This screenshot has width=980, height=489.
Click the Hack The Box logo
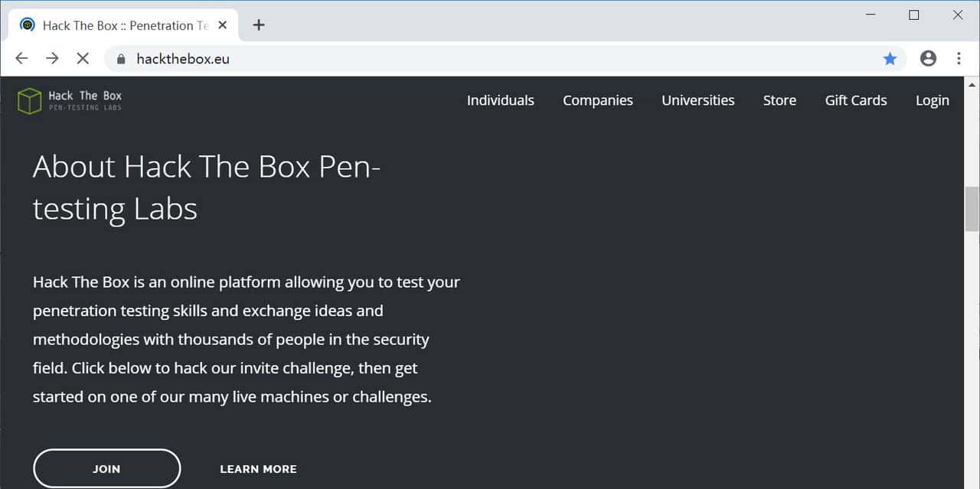pos(69,99)
